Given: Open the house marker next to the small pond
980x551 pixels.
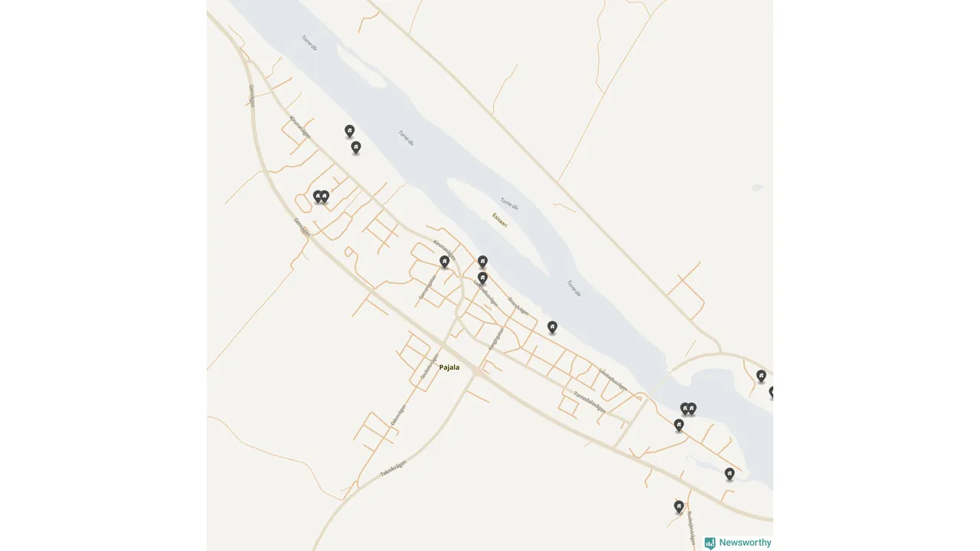Looking at the screenshot, I should coord(730,474).
